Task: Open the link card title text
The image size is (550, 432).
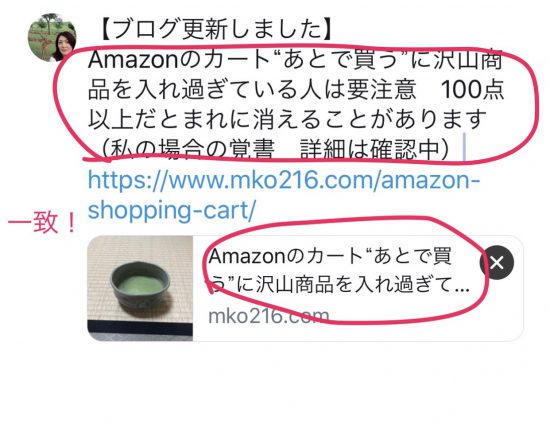Action: [x=338, y=271]
